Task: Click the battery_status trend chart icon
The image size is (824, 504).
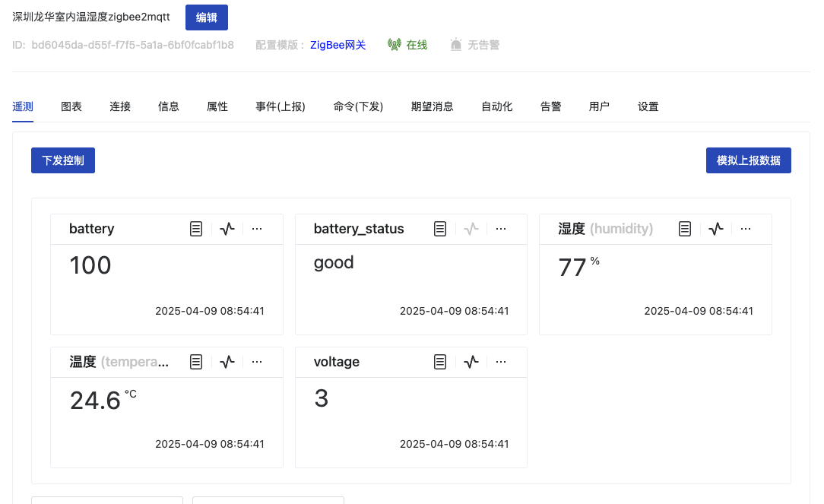Action: click(471, 229)
